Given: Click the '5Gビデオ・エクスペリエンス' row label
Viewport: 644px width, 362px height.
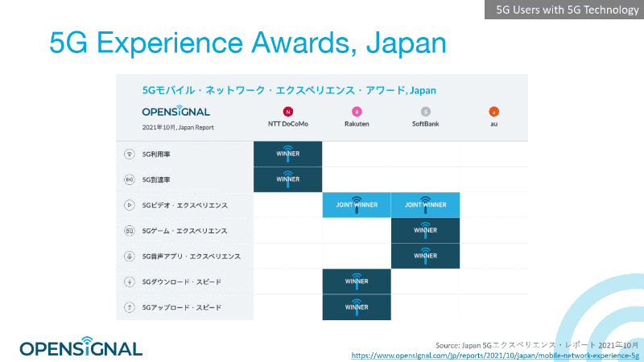Looking at the screenshot, I should tap(185, 205).
